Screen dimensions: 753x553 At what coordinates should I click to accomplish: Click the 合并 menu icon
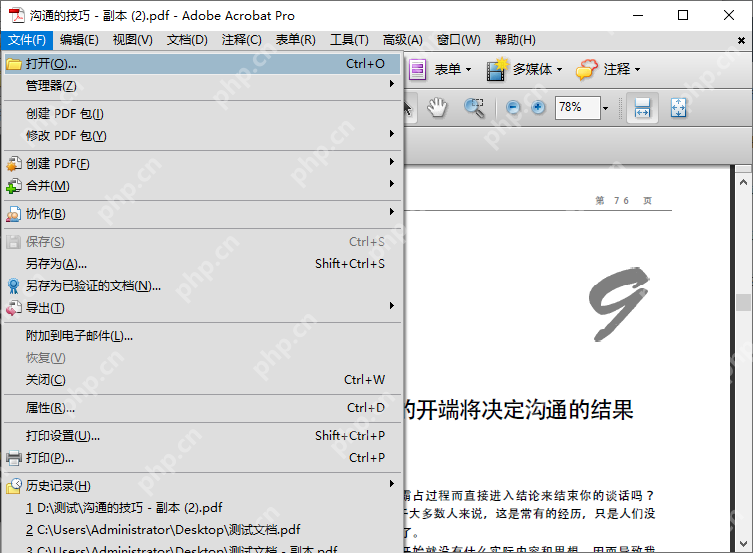[14, 186]
